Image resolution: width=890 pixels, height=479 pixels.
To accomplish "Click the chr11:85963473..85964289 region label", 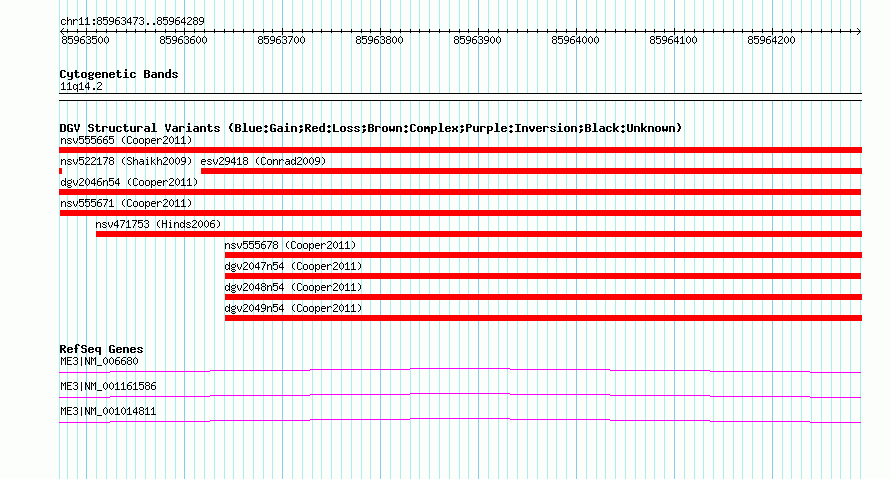I will pyautogui.click(x=132, y=22).
